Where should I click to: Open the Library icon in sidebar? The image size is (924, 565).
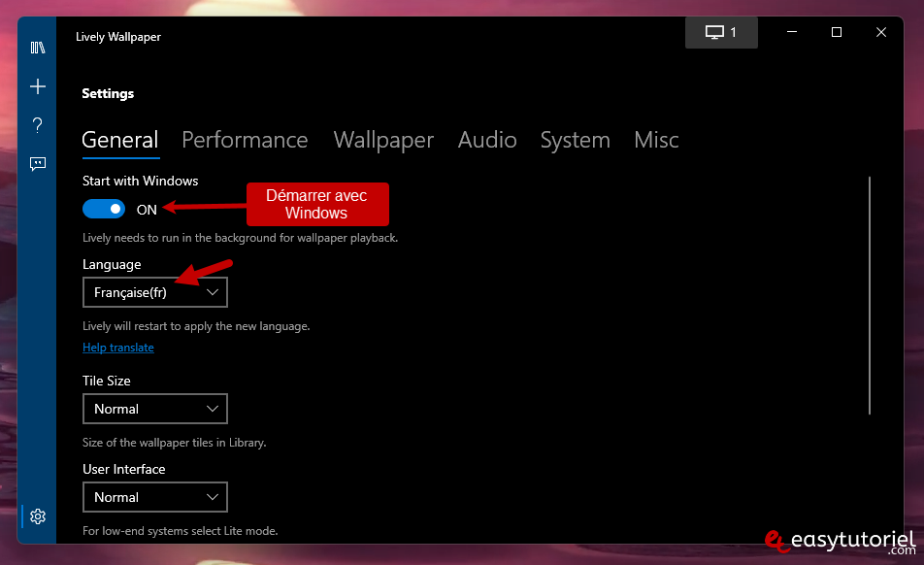(x=38, y=48)
